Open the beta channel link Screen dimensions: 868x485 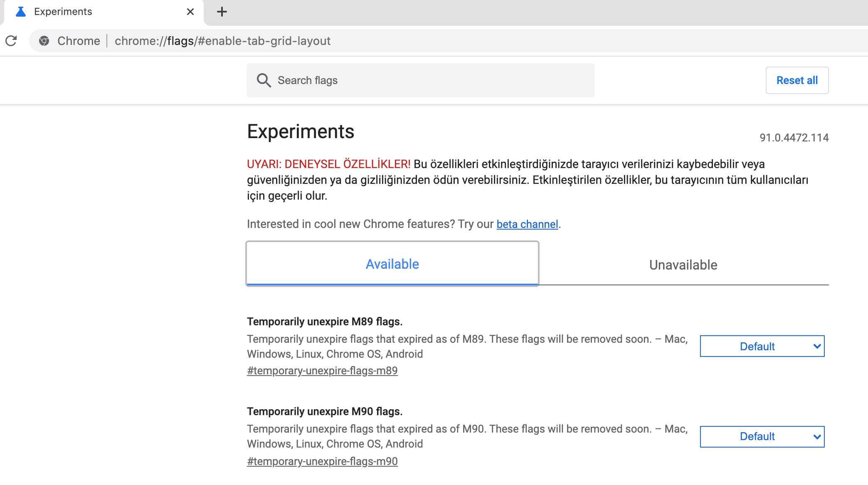pyautogui.click(x=527, y=224)
